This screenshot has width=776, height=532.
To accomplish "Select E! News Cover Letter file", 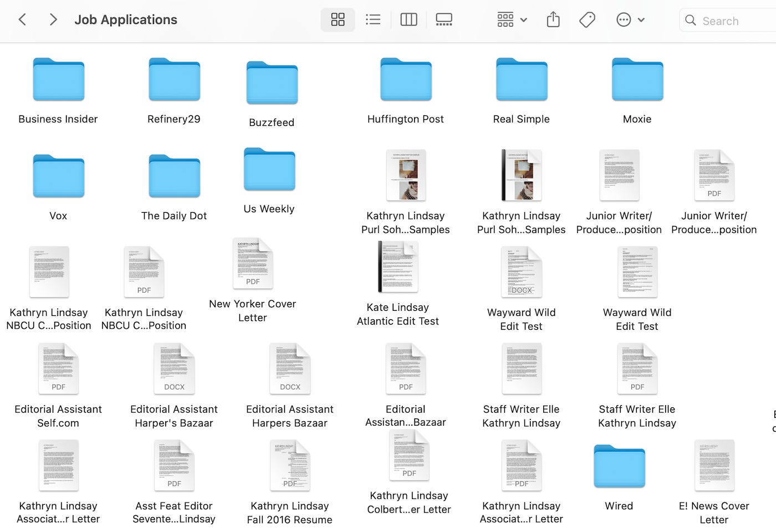I will click(714, 465).
